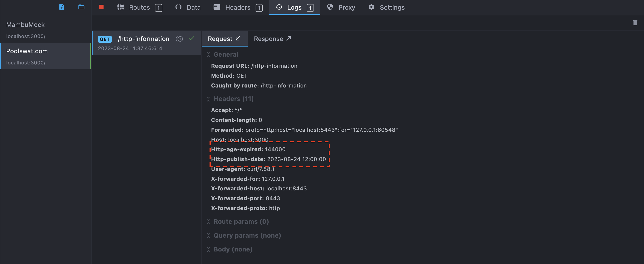The width and height of the screenshot is (644, 264).
Task: Clear logs with the trash icon
Action: (x=635, y=23)
